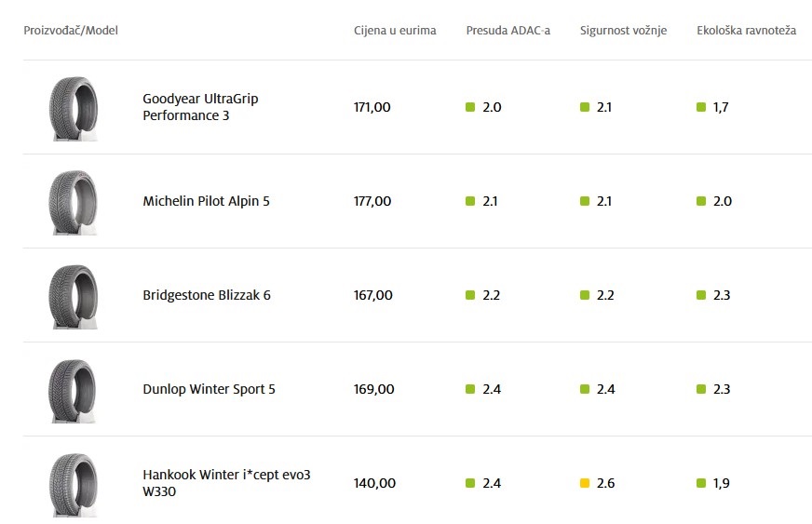Click the yellow rating indicator for Hankook safety
Viewport: 812px width, 524px height.
(585, 483)
